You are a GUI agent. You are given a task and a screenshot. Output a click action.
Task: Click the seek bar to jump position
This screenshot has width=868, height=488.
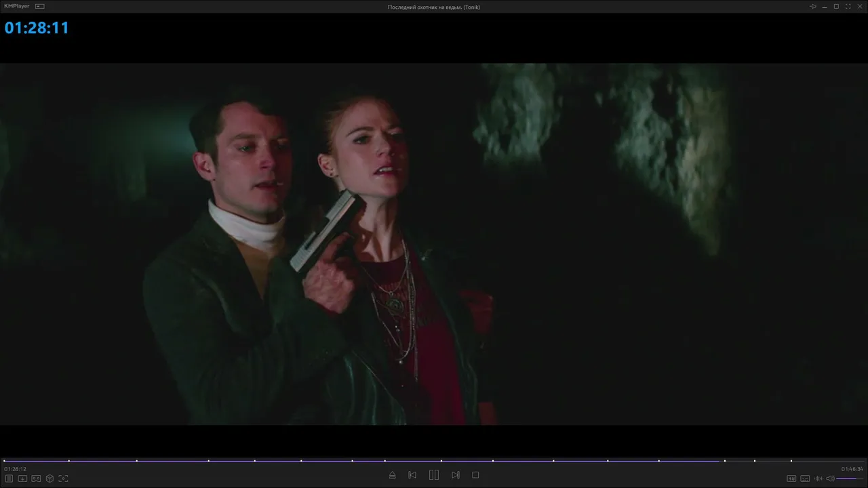point(434,461)
